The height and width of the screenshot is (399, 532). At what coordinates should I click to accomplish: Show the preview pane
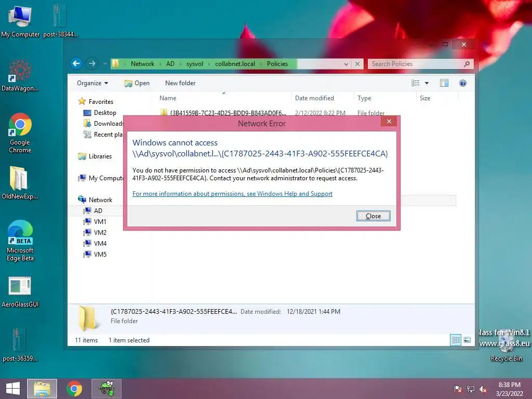point(444,83)
